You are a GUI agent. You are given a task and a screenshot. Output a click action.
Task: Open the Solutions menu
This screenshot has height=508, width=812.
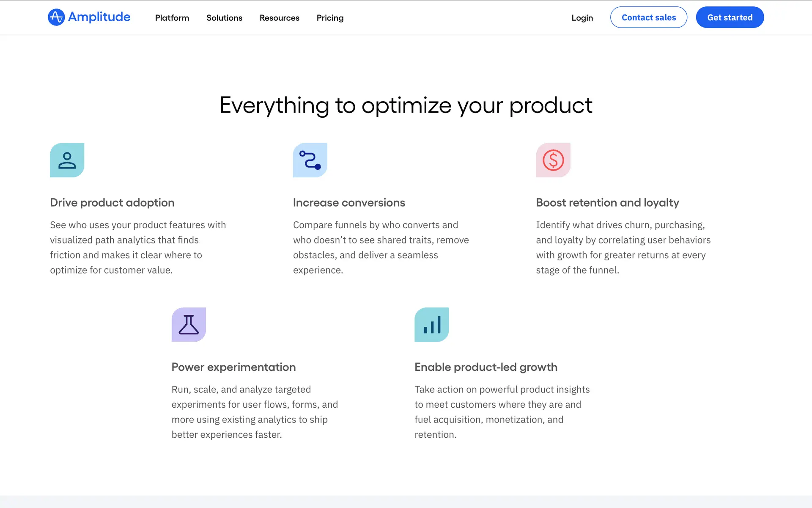pos(224,18)
